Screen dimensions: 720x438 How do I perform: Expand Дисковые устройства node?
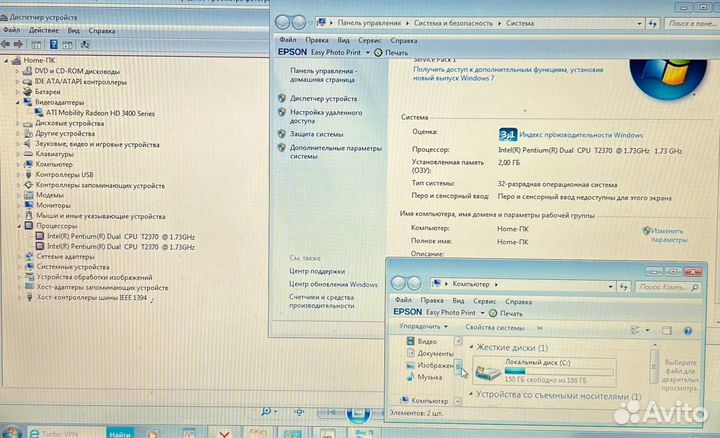18,124
